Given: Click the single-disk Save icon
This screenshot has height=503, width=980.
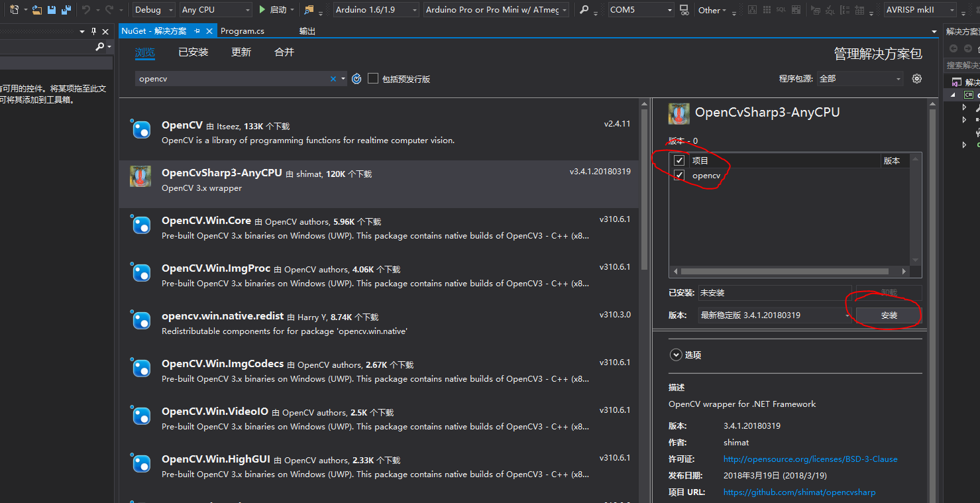Looking at the screenshot, I should tap(52, 10).
